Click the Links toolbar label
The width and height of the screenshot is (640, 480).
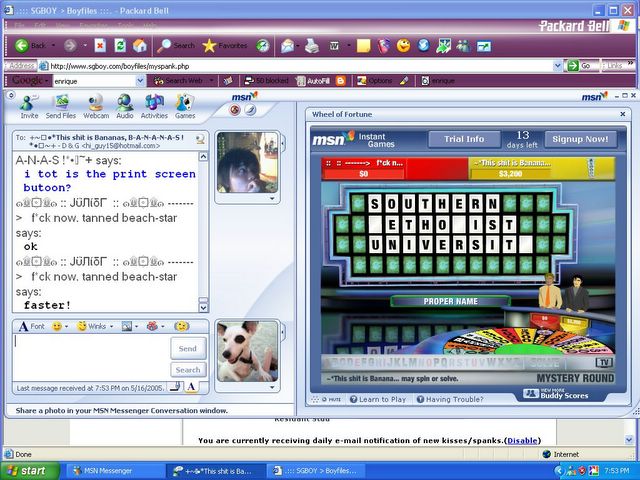[x=615, y=65]
